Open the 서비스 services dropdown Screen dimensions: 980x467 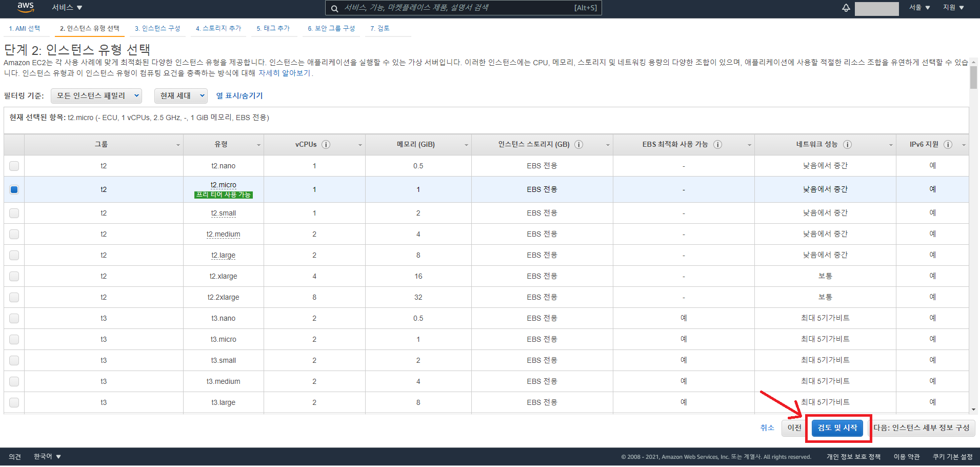(x=67, y=8)
